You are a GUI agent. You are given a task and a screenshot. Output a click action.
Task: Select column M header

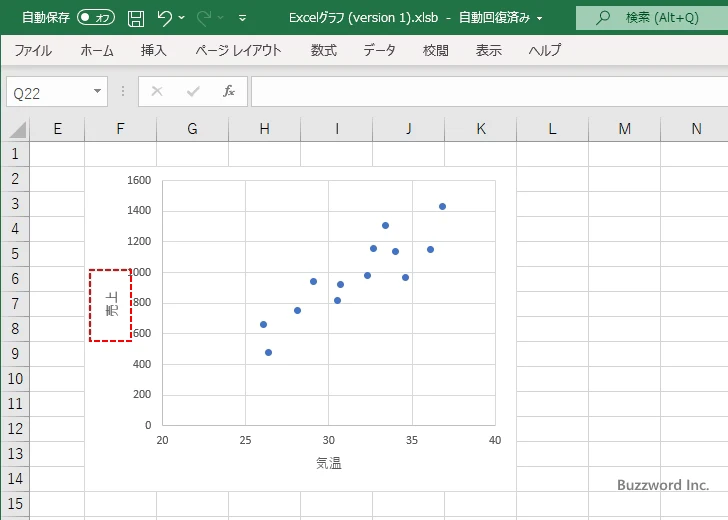point(624,129)
